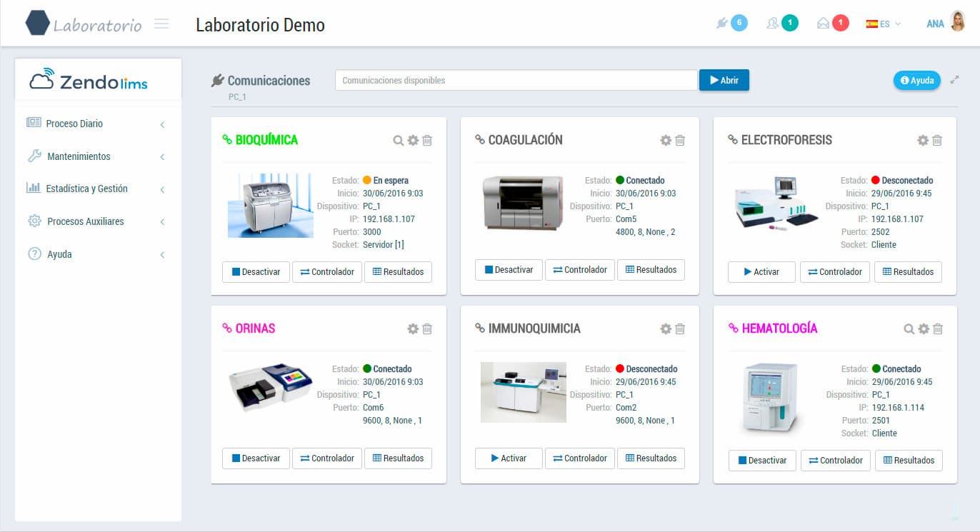Open the ES language dropdown
980x532 pixels.
tap(884, 24)
